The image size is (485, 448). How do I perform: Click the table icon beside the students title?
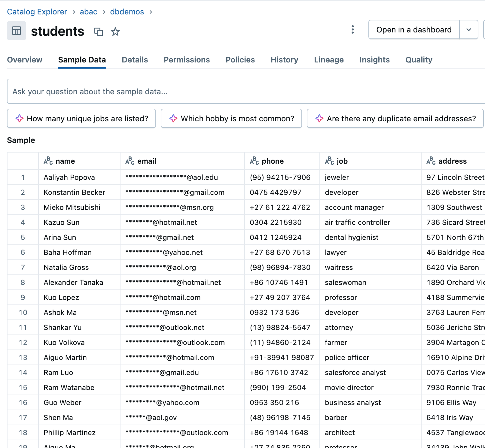click(x=16, y=31)
